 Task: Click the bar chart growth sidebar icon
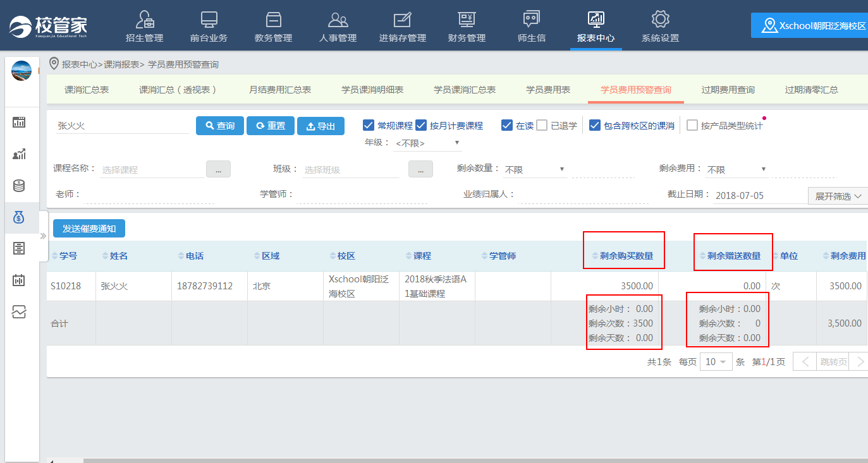pyautogui.click(x=19, y=154)
